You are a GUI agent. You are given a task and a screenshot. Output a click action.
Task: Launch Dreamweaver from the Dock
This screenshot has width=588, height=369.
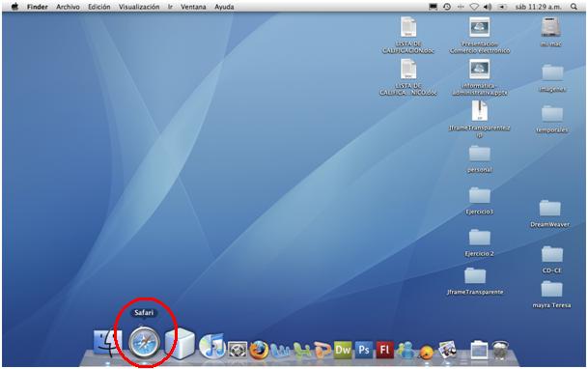(x=343, y=350)
